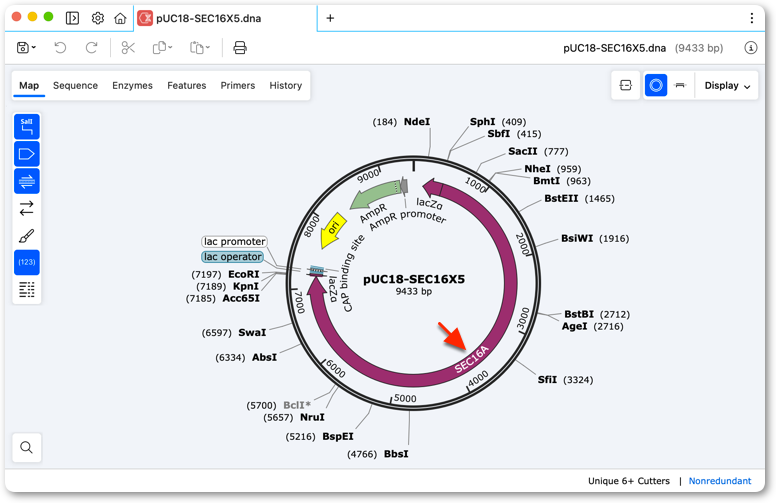Redo the last action
The height and width of the screenshot is (503, 776).
click(92, 48)
